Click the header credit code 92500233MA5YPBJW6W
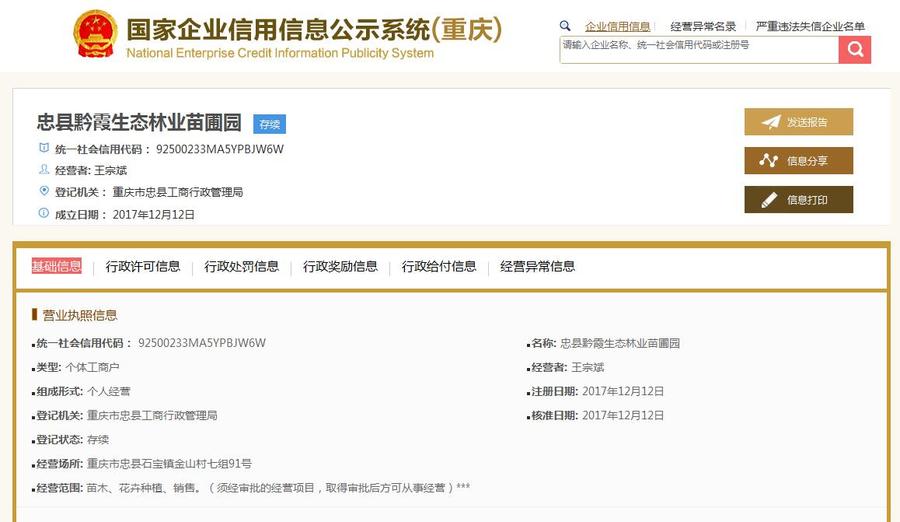 point(220,149)
